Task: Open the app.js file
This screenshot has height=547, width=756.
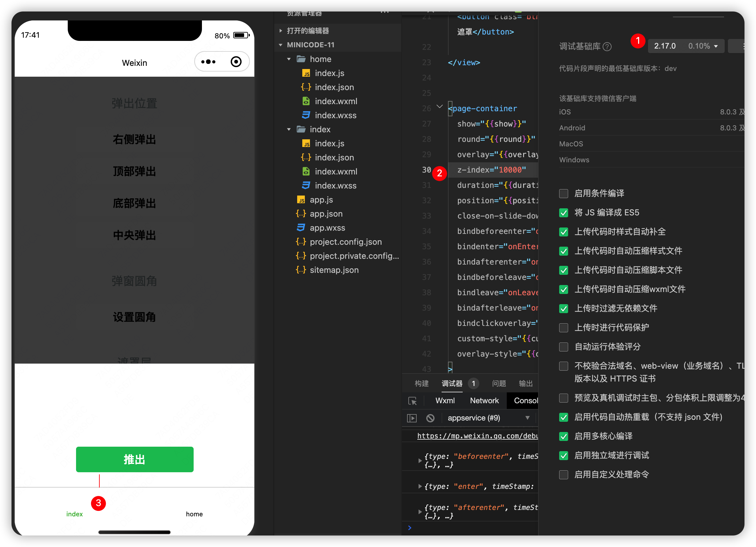Action: (321, 200)
